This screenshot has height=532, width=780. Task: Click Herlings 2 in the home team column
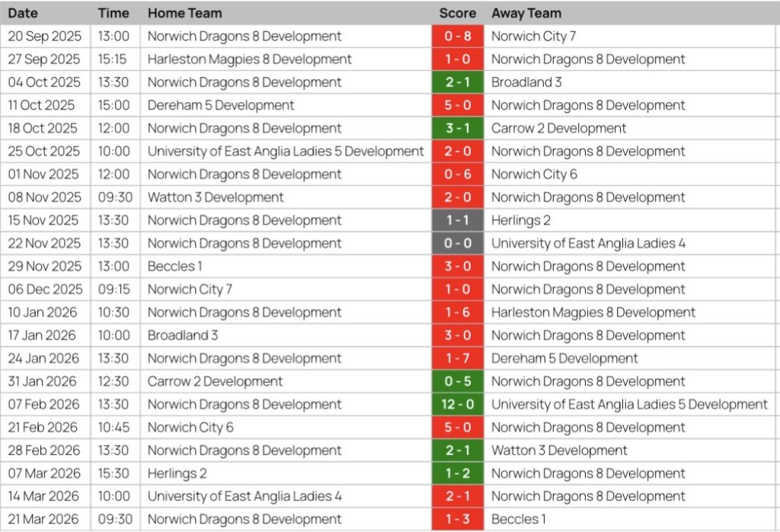pyautogui.click(x=177, y=473)
